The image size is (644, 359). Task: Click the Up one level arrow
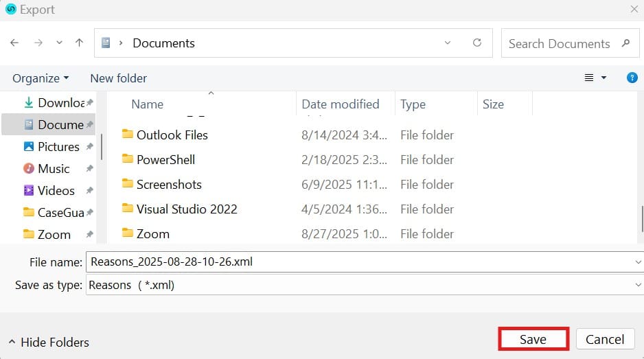coord(79,43)
